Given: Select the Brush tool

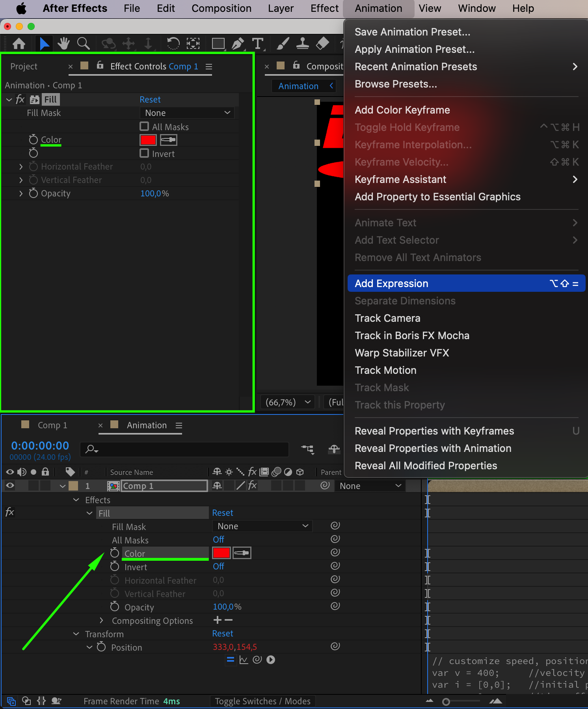Looking at the screenshot, I should (283, 43).
